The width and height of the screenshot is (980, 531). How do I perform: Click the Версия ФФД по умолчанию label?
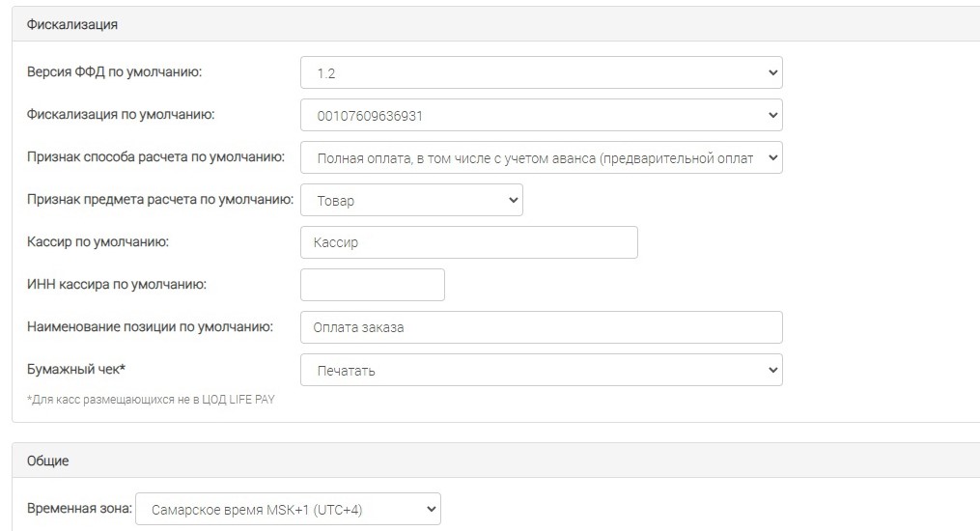coord(114,71)
